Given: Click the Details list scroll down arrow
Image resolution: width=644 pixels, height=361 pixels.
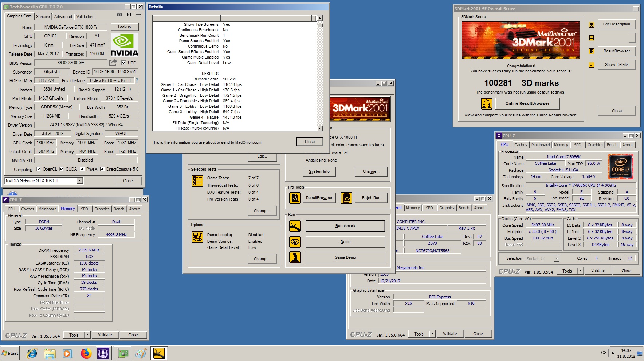Looking at the screenshot, I should (320, 128).
